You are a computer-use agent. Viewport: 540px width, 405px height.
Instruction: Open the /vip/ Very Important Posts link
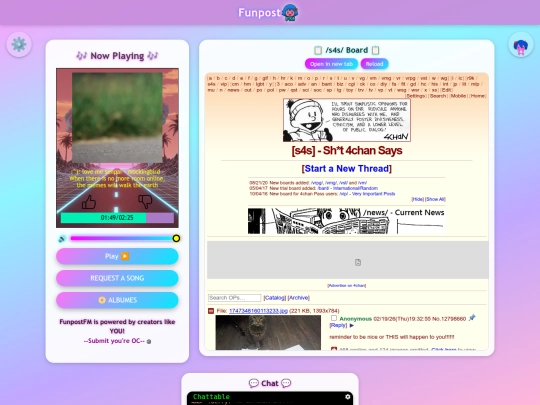click(x=367, y=194)
